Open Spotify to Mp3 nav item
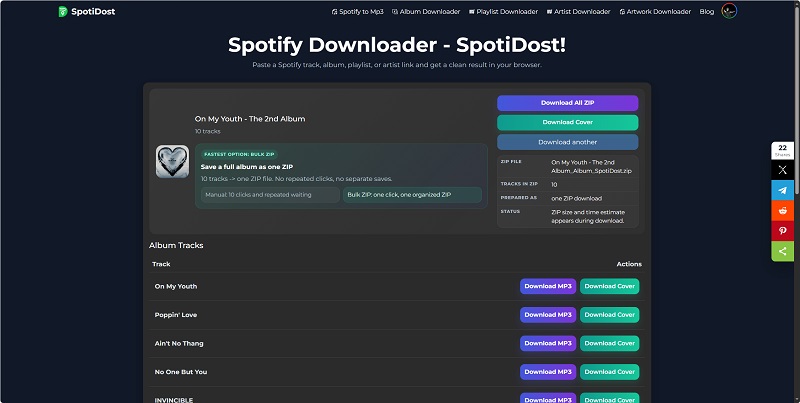Image resolution: width=800 pixels, height=403 pixels. click(357, 11)
